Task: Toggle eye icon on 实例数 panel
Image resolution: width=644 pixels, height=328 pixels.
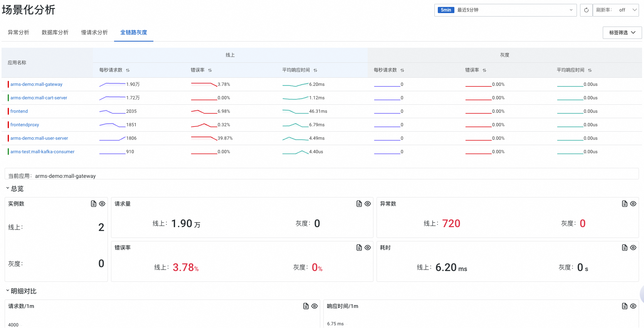Action: pyautogui.click(x=102, y=204)
